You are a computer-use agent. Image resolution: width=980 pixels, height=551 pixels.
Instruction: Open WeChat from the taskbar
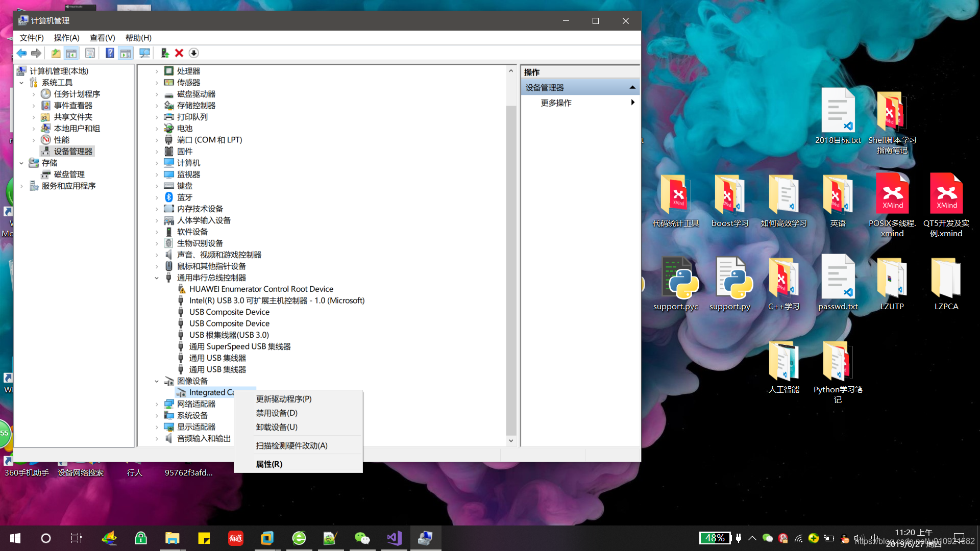[362, 538]
